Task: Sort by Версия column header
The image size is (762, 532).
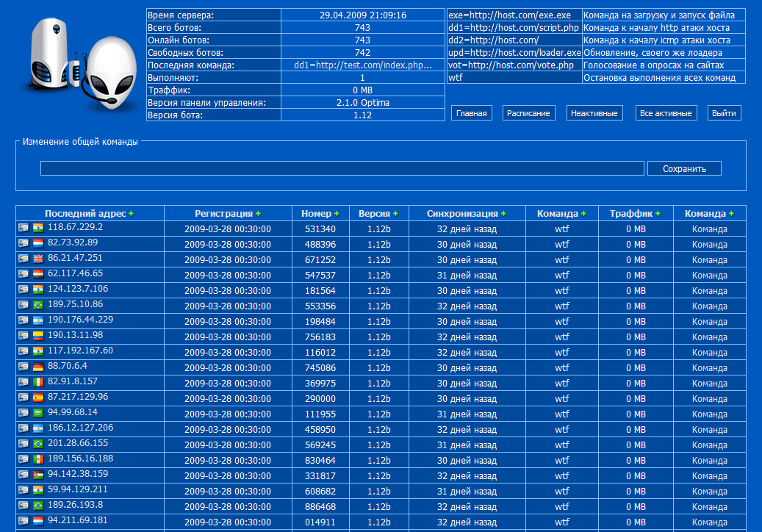Action: pos(374,213)
